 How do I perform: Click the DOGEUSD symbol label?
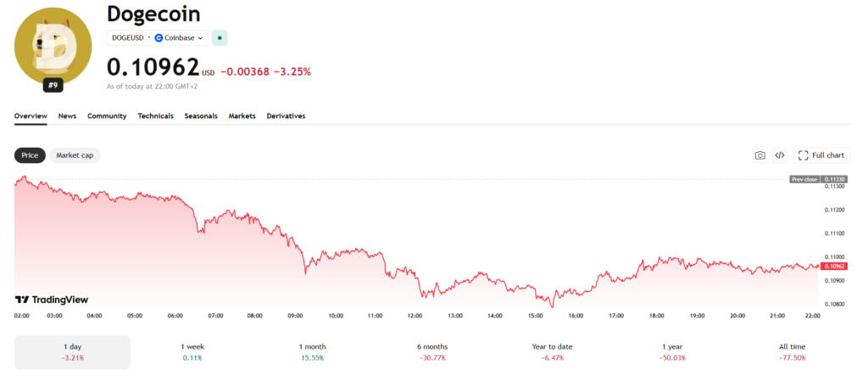click(128, 38)
